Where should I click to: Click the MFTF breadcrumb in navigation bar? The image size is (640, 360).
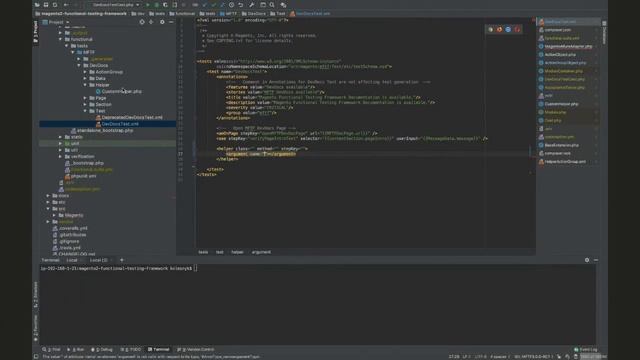(228, 13)
